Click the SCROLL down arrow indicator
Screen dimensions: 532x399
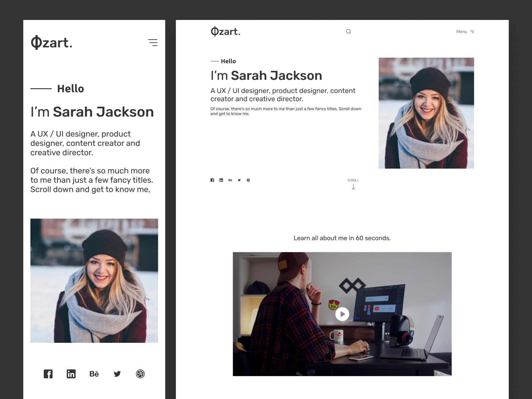(x=353, y=187)
